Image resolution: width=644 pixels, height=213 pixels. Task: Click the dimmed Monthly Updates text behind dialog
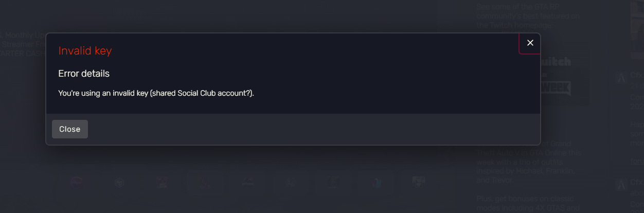point(24,35)
